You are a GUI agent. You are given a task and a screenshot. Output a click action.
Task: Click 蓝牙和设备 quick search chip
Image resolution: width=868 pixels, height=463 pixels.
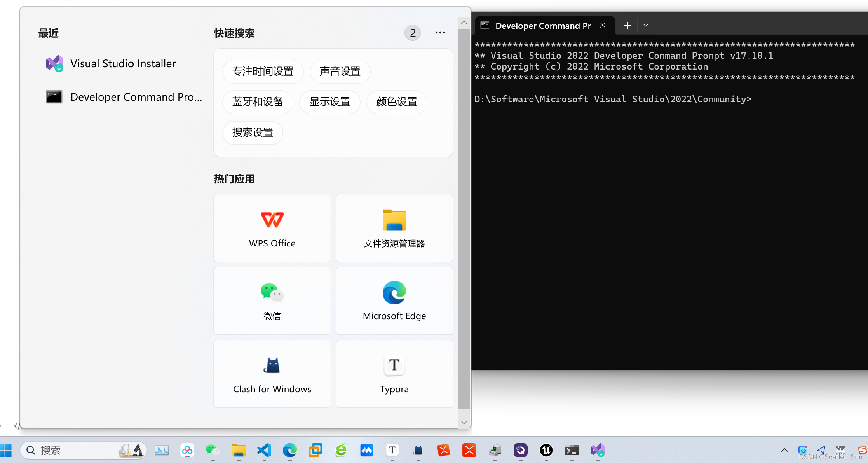pos(257,102)
